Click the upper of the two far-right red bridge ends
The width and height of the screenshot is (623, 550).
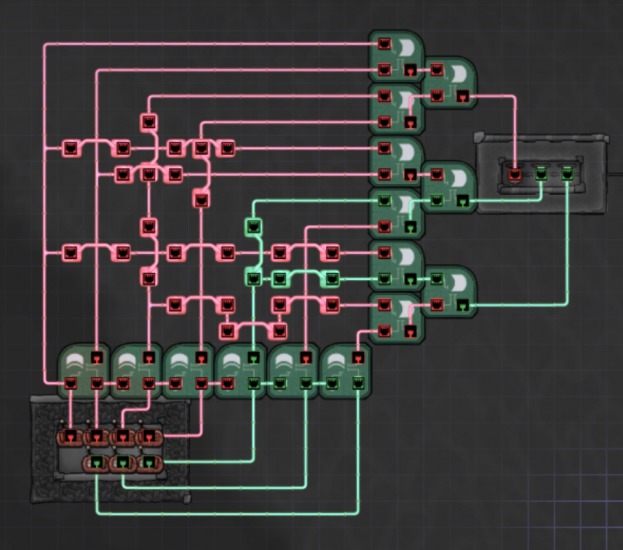point(332,253)
